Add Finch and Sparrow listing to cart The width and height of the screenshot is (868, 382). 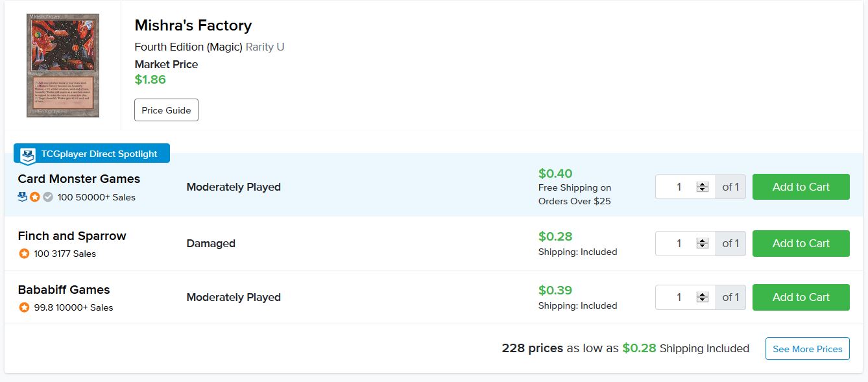pos(801,243)
